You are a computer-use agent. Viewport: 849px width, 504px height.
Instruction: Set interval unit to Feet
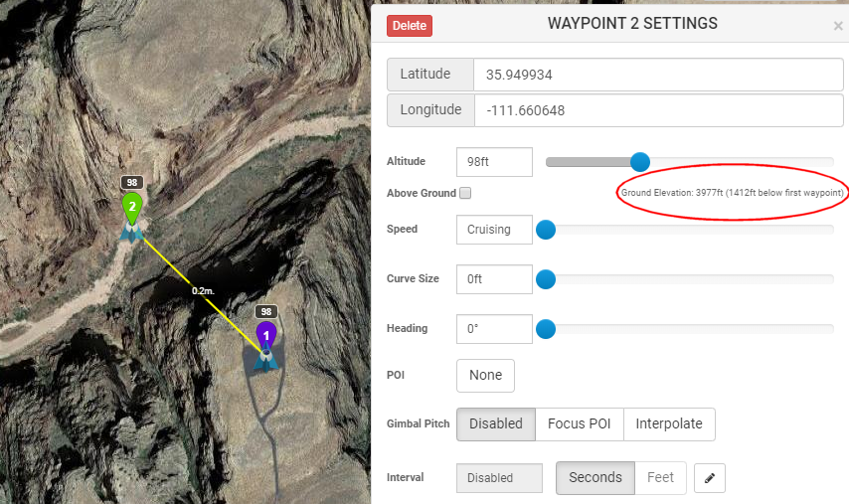(660, 477)
